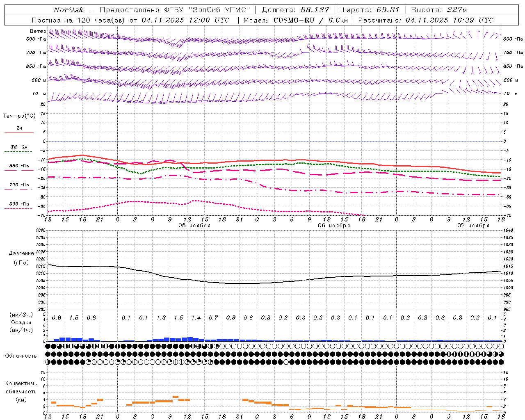
Task: Click the longitude value 88.137
Action: tap(315, 10)
